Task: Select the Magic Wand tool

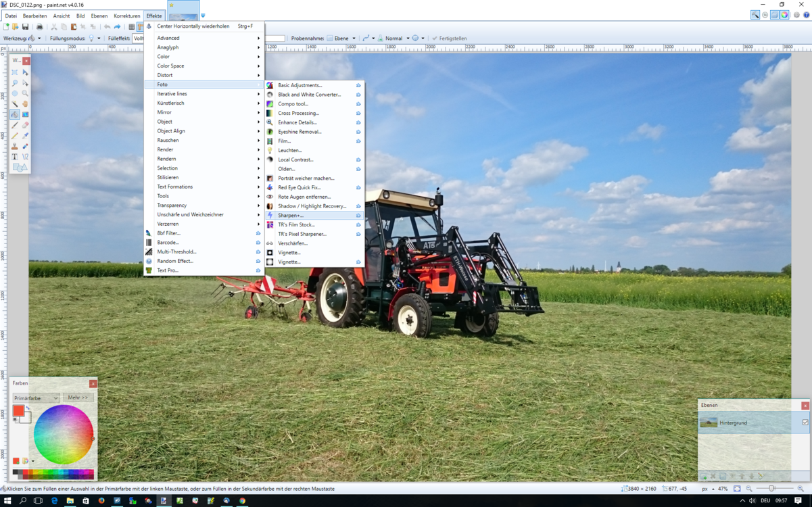Action: (15, 104)
